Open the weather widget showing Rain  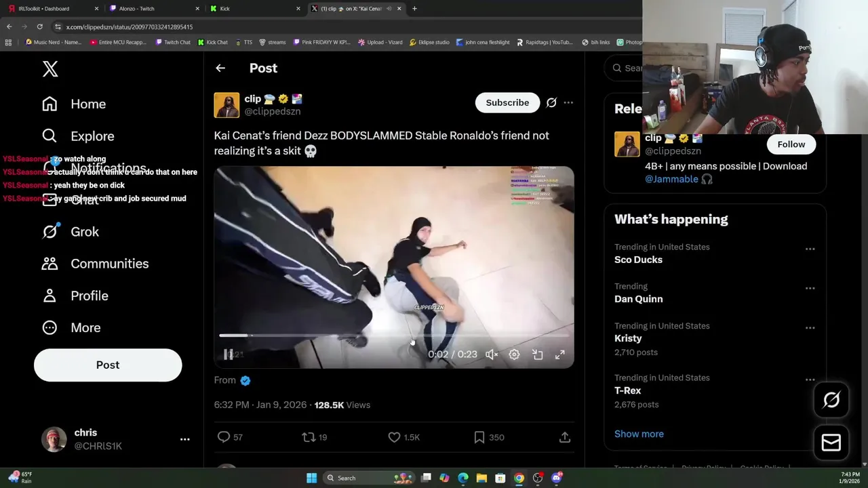point(20,478)
